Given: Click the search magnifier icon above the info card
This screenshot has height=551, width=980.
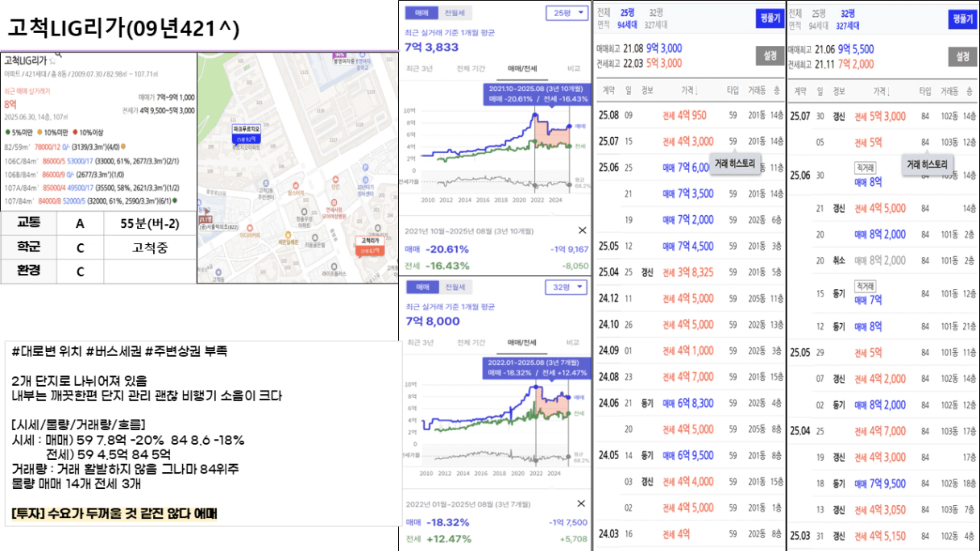Looking at the screenshot, I should click(x=59, y=55).
